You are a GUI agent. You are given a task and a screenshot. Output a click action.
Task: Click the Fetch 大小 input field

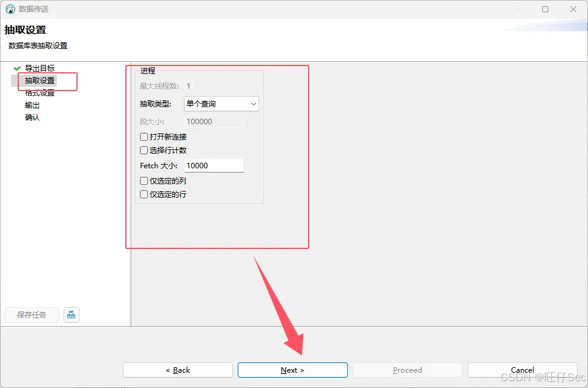214,166
